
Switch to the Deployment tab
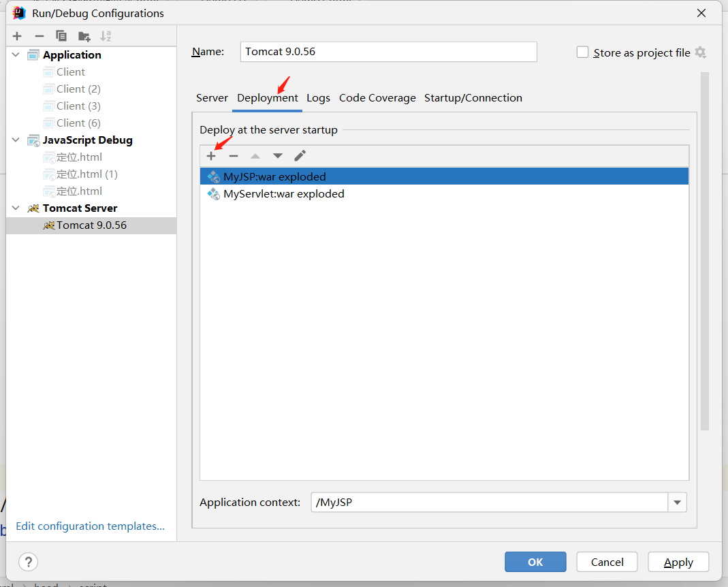coord(268,98)
